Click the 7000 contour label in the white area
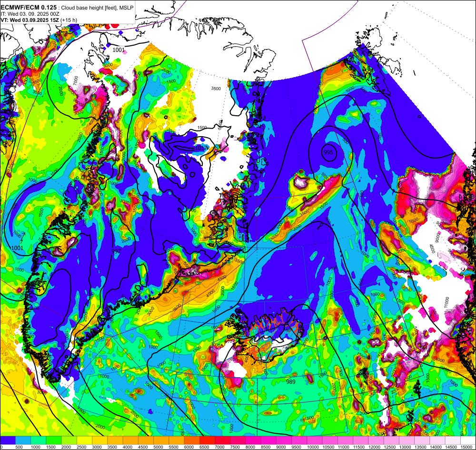476x450 pixels. pyautogui.click(x=76, y=81)
